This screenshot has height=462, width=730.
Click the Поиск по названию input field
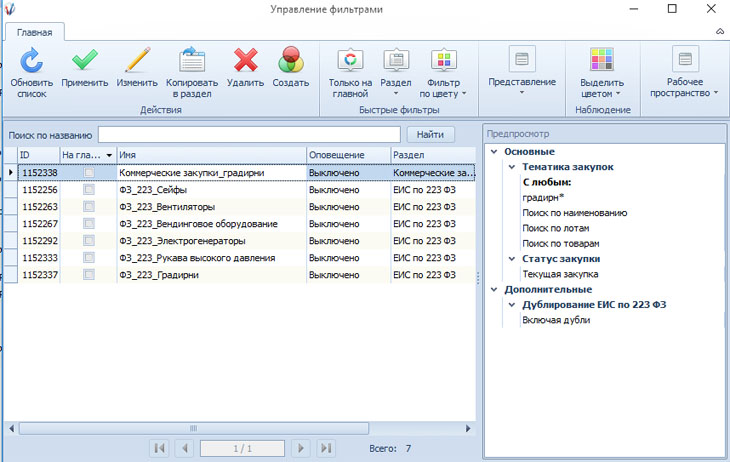(248, 134)
